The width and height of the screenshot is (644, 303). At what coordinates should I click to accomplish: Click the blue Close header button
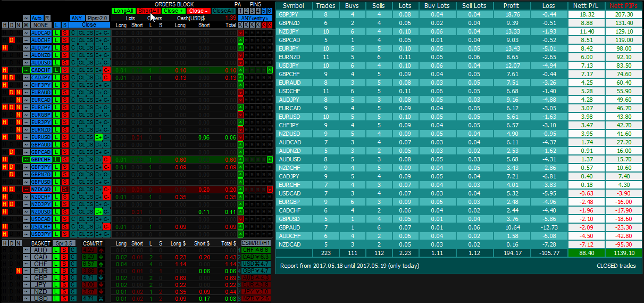89,25
